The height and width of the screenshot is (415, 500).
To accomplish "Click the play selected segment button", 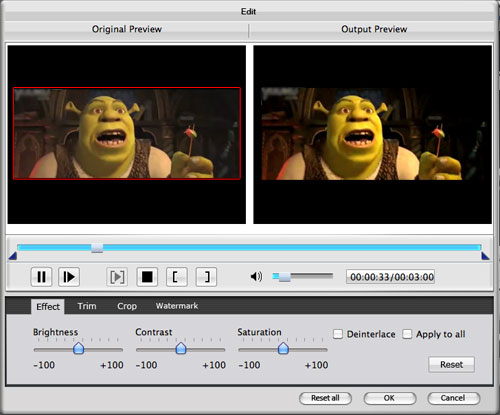I will tap(117, 277).
